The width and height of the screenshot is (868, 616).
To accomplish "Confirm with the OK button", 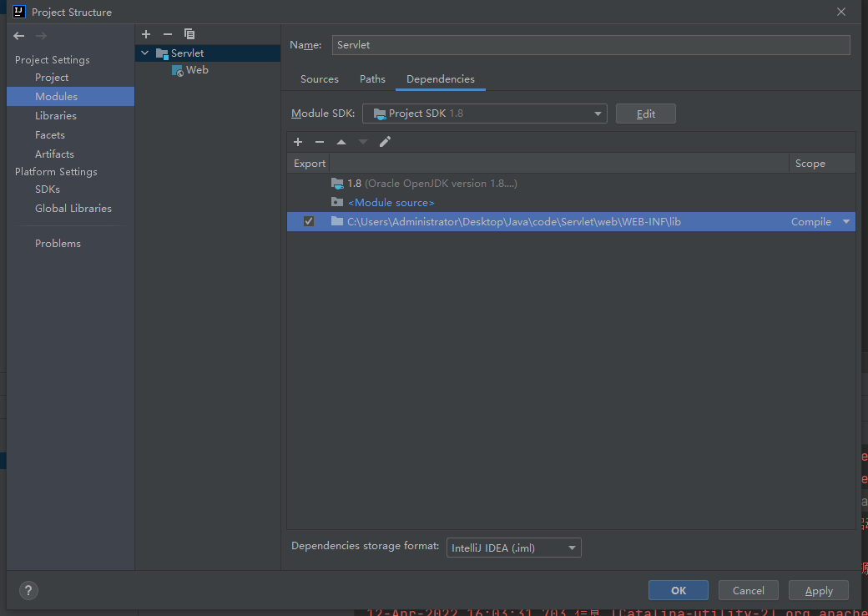I will pyautogui.click(x=678, y=590).
